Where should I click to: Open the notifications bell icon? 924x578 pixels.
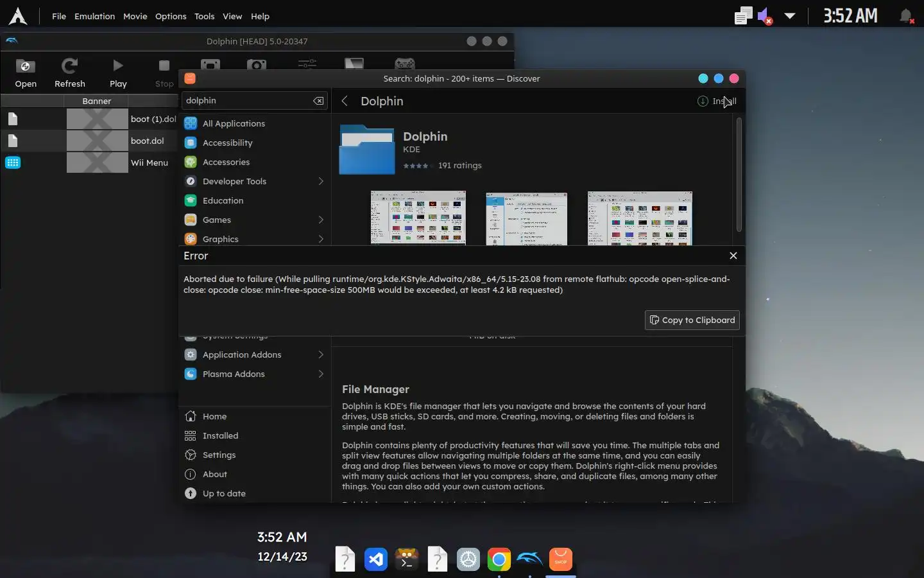906,16
